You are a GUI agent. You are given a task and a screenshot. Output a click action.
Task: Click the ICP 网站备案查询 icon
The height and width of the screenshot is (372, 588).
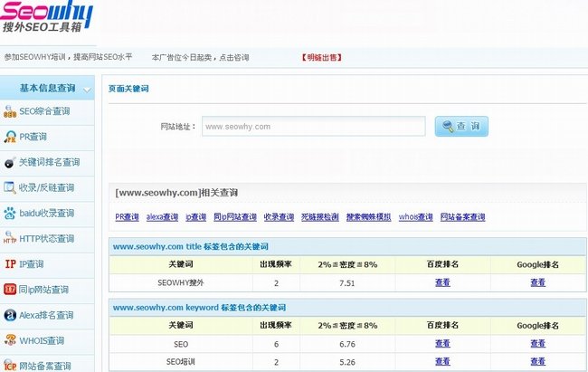(x=10, y=365)
